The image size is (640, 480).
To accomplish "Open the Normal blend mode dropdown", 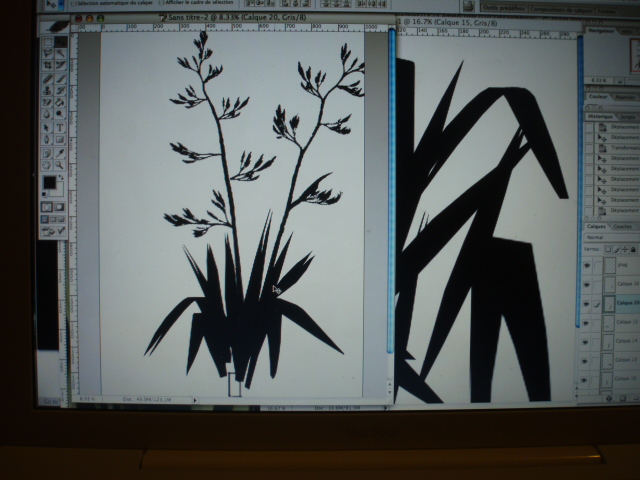I will (612, 238).
